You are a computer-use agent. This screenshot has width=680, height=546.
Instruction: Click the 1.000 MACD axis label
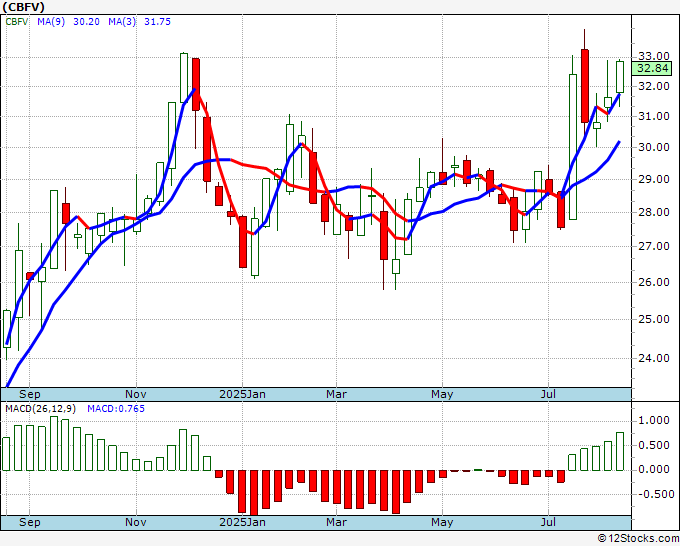click(654, 421)
